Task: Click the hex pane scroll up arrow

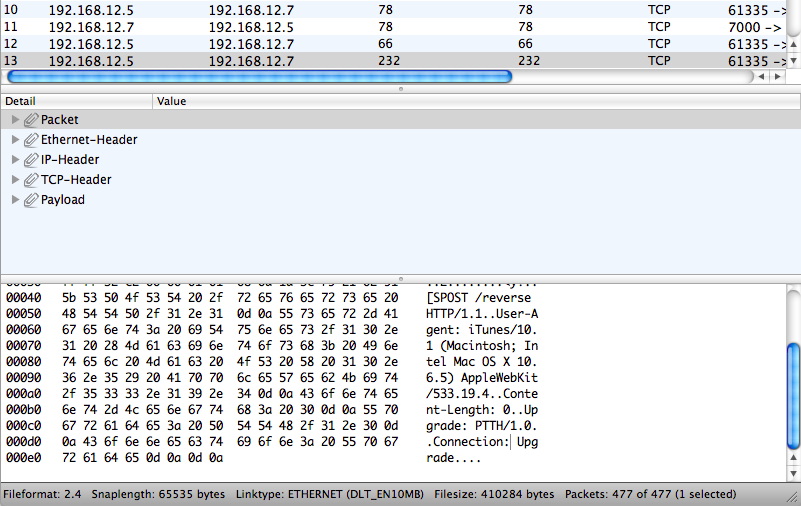Action: (x=793, y=457)
